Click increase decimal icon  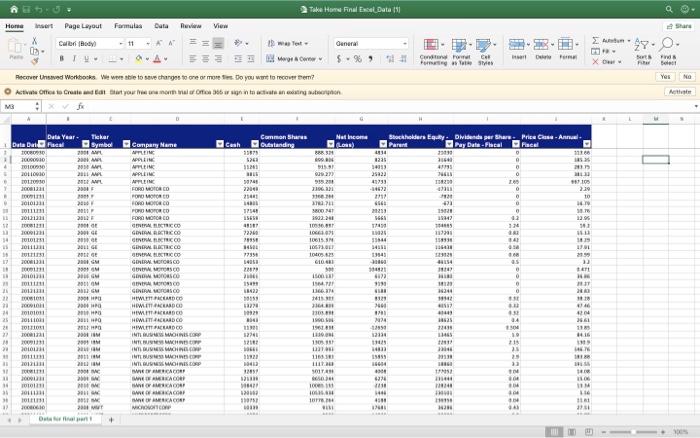click(x=390, y=59)
